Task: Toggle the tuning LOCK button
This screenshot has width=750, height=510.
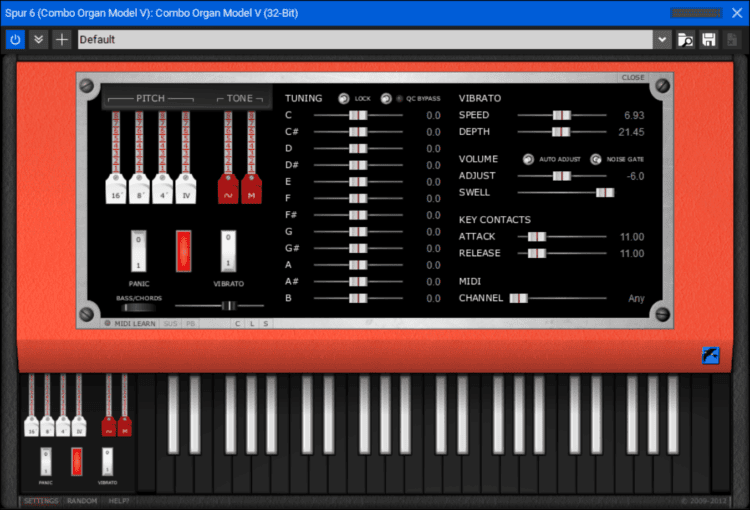Action: 343,99
